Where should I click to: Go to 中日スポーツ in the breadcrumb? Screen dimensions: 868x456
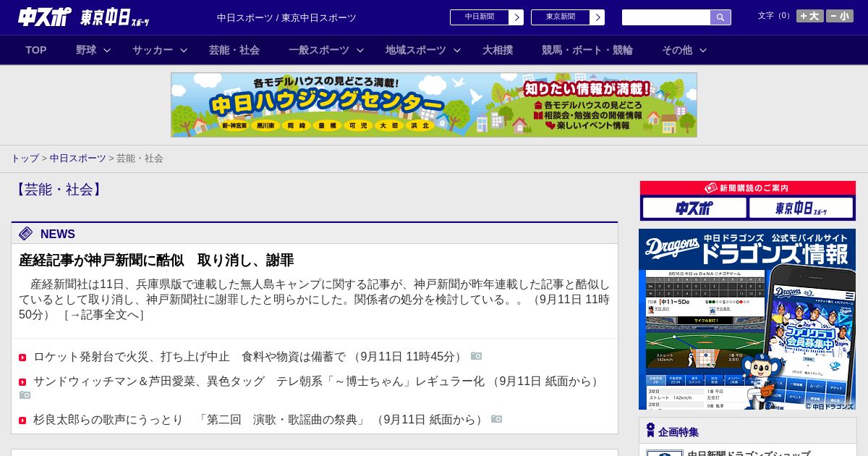(78, 158)
